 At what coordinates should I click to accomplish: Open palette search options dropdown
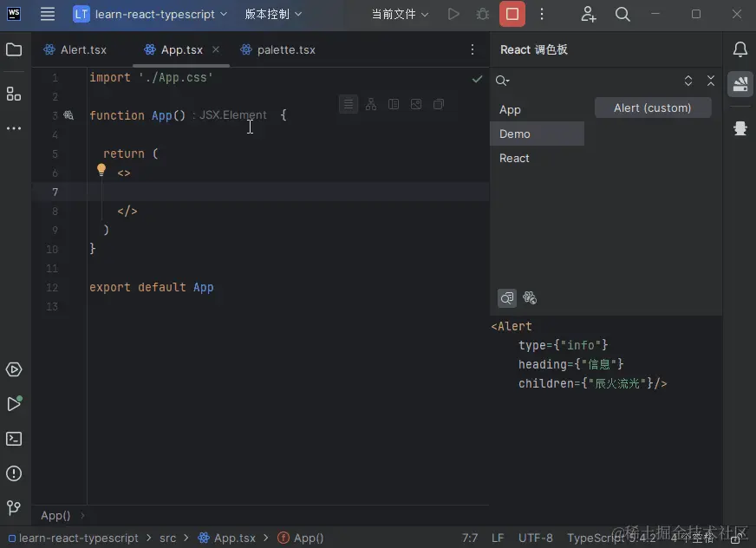click(x=502, y=81)
